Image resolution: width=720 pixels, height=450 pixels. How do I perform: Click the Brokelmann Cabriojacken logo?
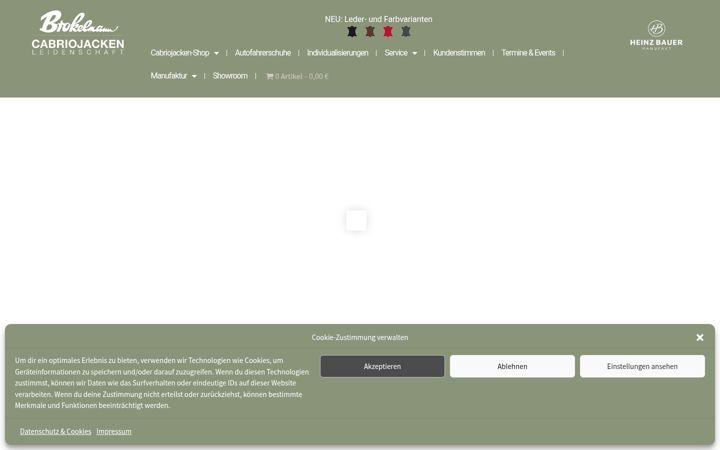[78, 33]
